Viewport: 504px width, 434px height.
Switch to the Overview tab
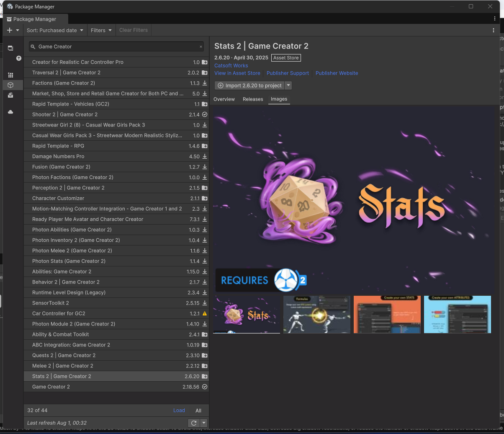pos(224,99)
